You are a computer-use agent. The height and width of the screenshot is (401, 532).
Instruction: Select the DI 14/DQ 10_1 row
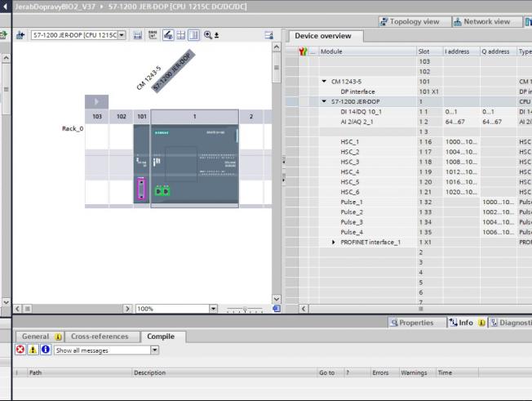coord(409,112)
